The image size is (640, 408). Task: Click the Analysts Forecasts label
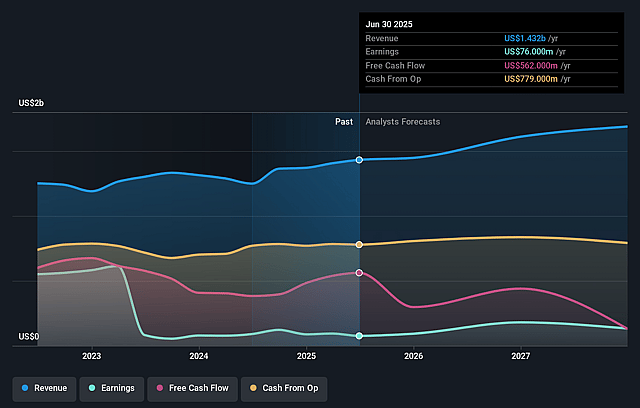403,122
